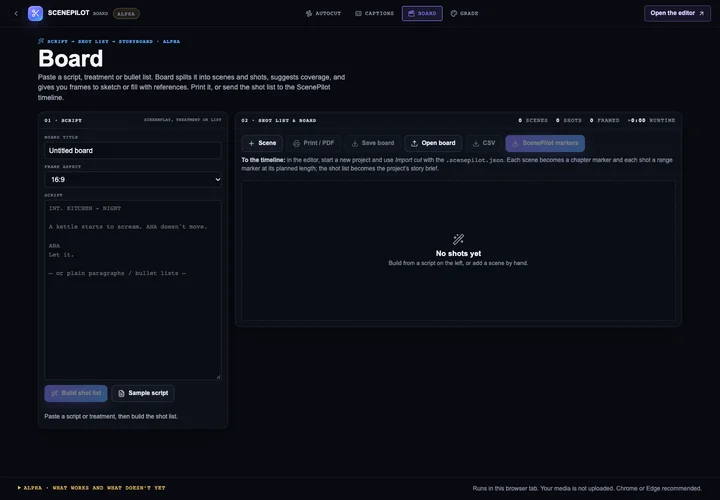Click the Build shot list button
The width and height of the screenshot is (720, 500).
coord(76,393)
